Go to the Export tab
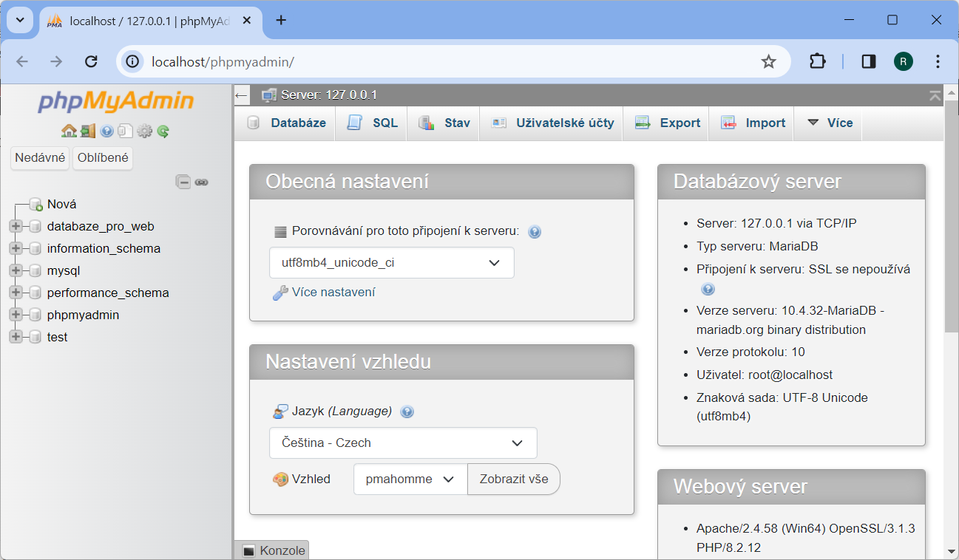The height and width of the screenshot is (560, 959). coord(666,123)
